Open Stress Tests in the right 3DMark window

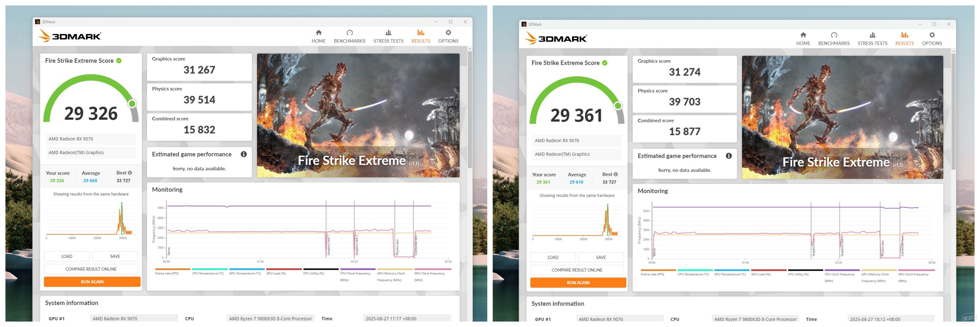tap(872, 38)
